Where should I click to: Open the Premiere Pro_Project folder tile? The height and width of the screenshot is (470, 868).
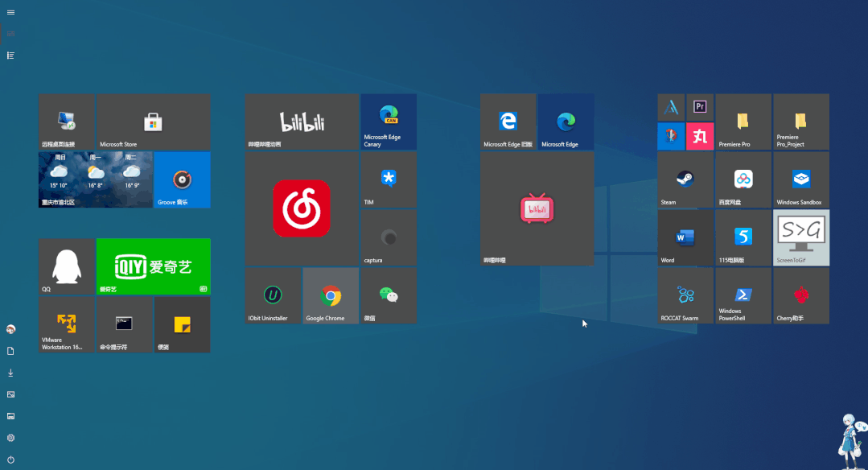pyautogui.click(x=801, y=122)
